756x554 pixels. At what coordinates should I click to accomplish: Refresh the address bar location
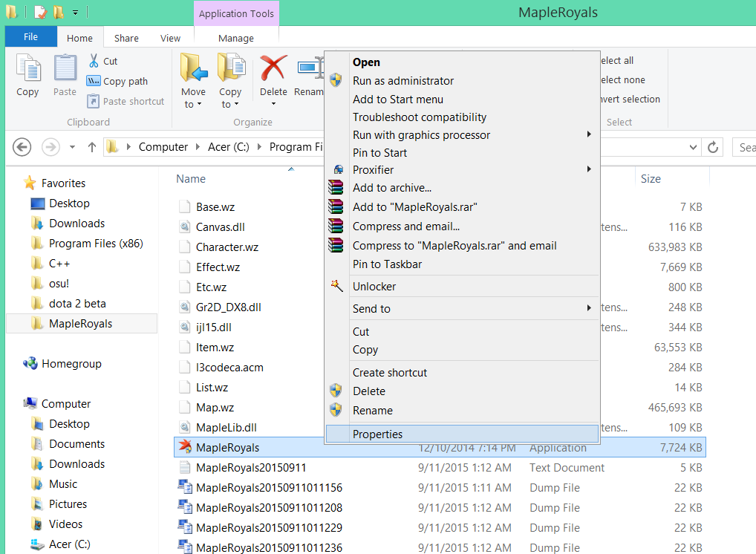(x=713, y=146)
